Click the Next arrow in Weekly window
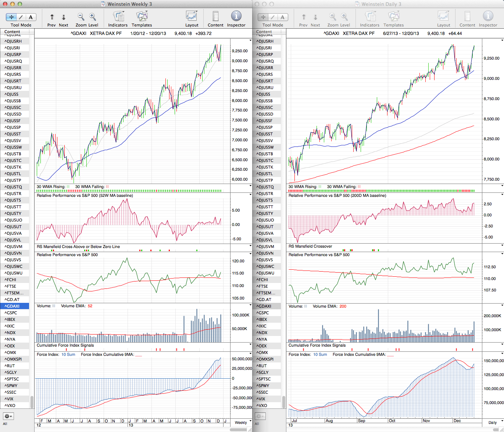Image resolution: width=504 pixels, height=432 pixels. tap(64, 17)
